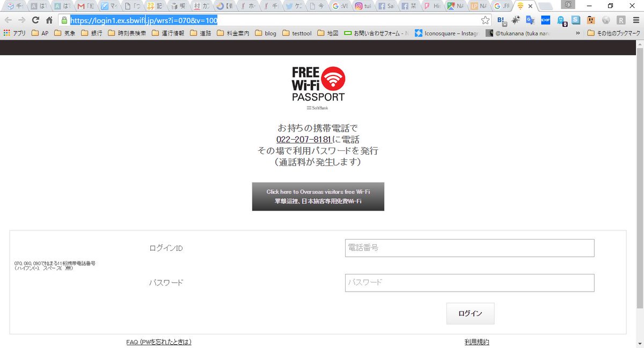Screen dimensions: 644x348
Task: Click the scrollbar down arrow
Action: pyautogui.click(x=640, y=344)
